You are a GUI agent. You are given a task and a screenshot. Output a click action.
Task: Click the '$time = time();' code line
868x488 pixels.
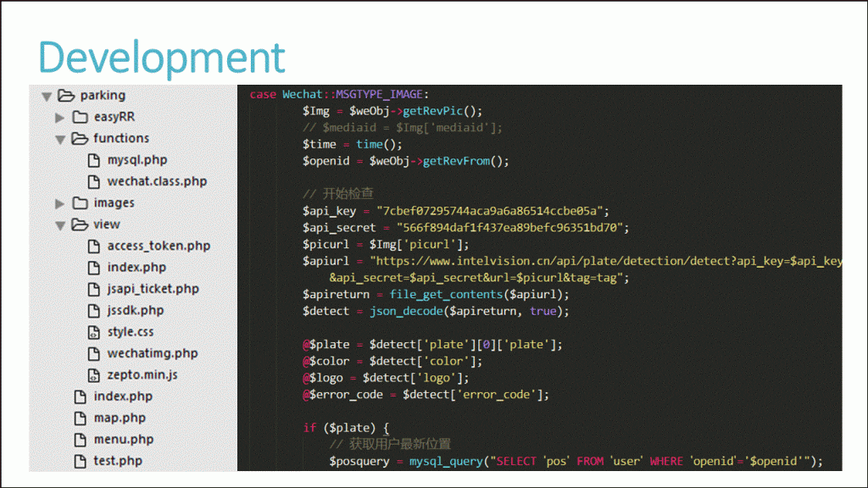(352, 144)
